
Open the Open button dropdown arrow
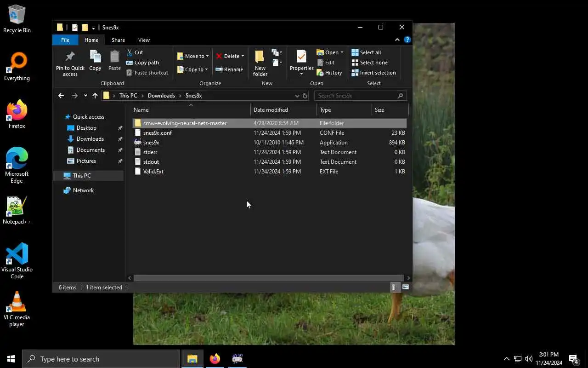point(342,52)
